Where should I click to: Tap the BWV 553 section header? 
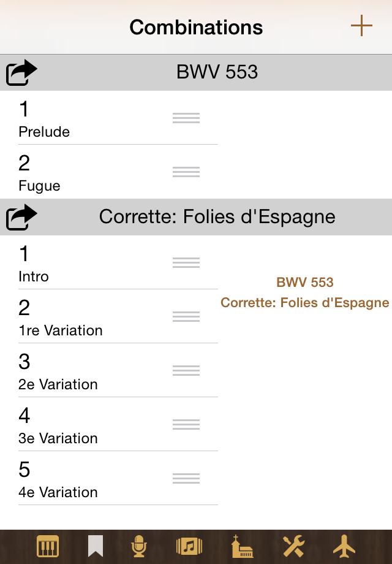tap(217, 72)
